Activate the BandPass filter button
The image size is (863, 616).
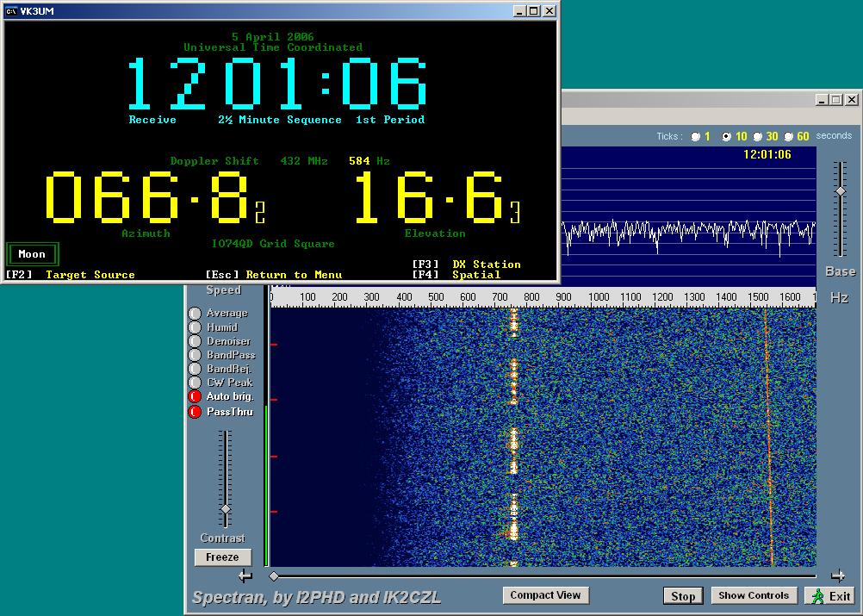click(195, 355)
